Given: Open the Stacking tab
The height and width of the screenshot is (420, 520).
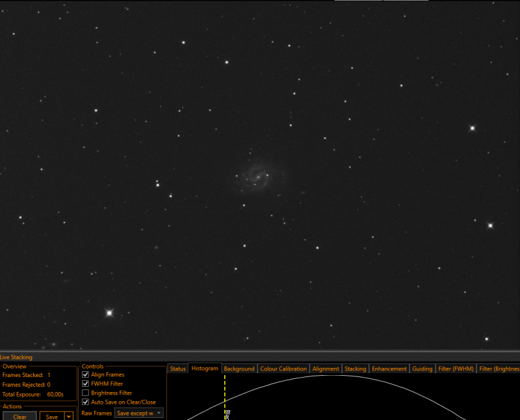Looking at the screenshot, I should (x=355, y=369).
